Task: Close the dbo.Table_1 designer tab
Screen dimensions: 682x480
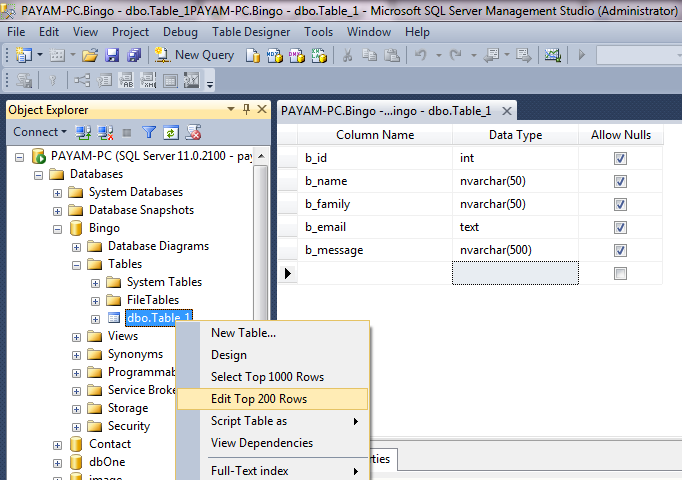Action: [506, 111]
